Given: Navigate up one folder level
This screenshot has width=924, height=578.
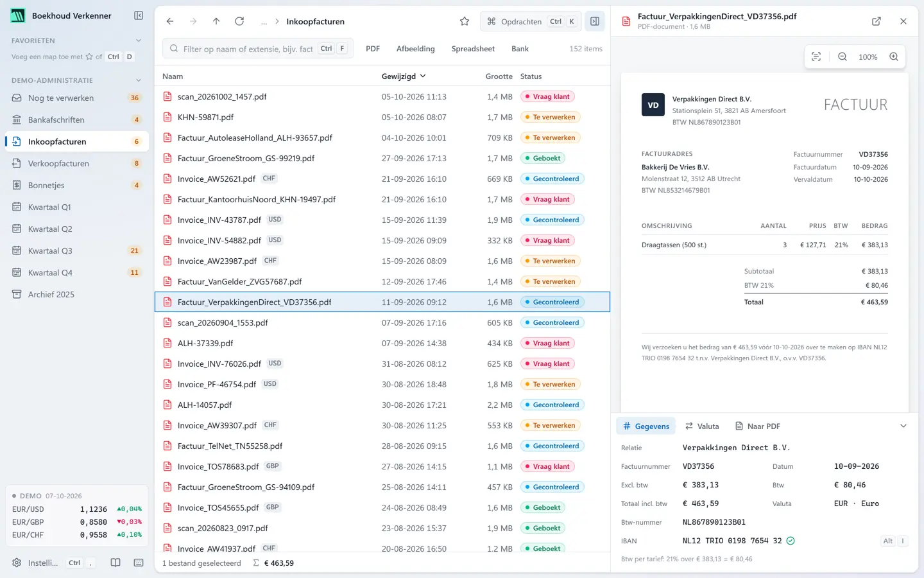Looking at the screenshot, I should pos(216,21).
